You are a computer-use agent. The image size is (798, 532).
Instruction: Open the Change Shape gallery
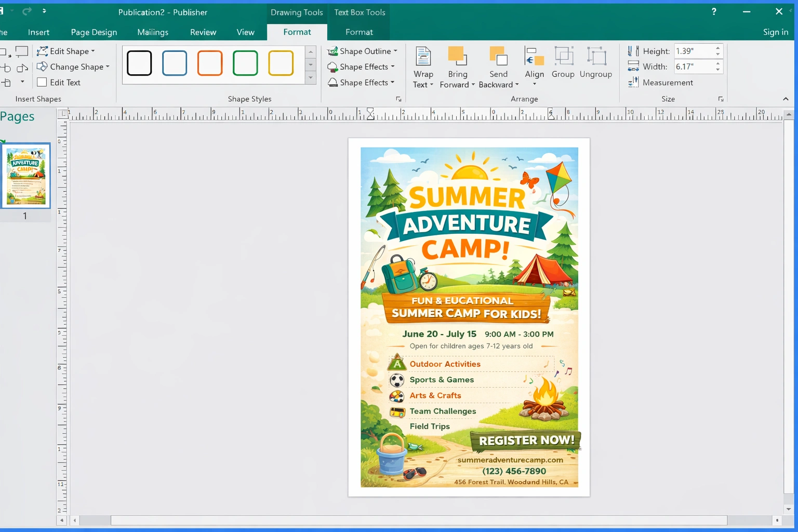[73, 66]
